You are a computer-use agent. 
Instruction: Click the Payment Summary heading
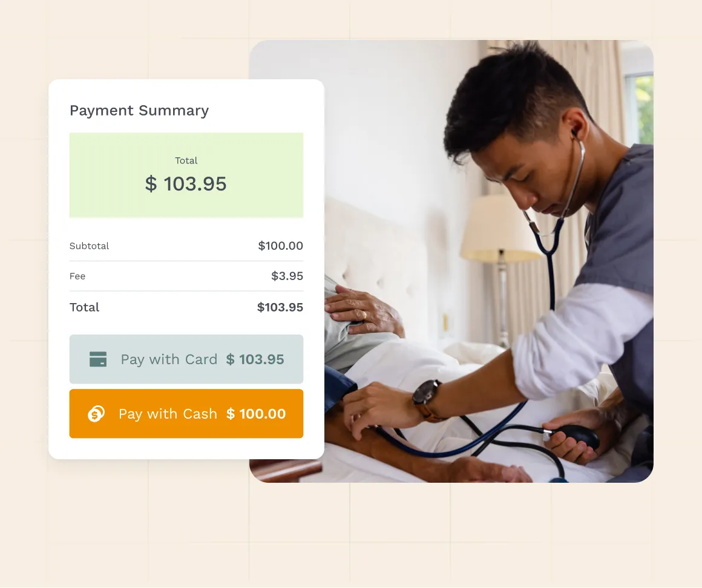tap(139, 111)
